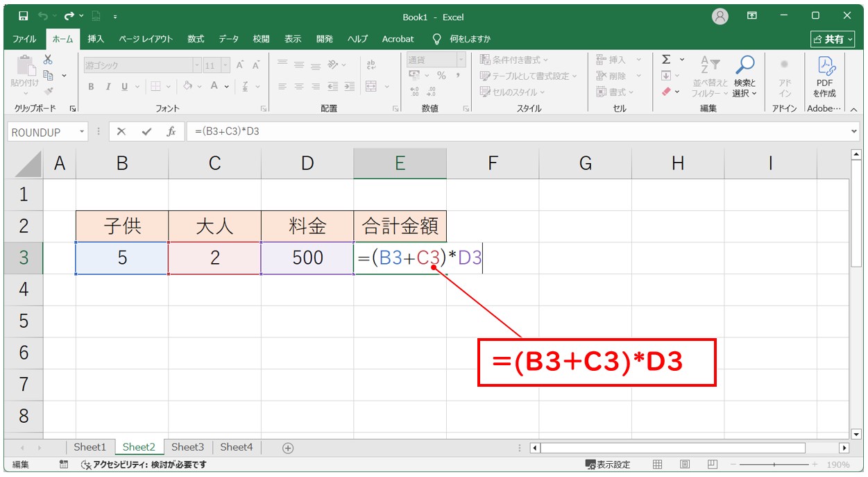Open セルのスタイル dropdown

pos(513,92)
